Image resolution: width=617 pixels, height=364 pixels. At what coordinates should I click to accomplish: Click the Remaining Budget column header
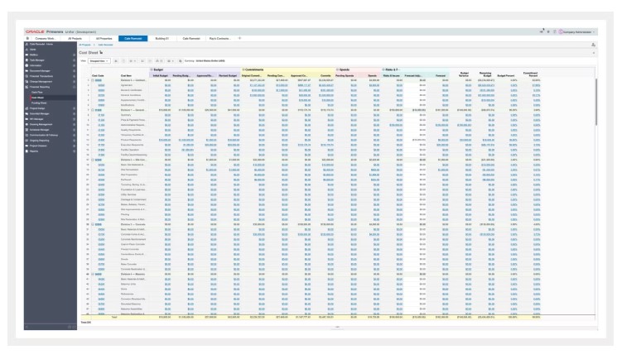pos(485,74)
